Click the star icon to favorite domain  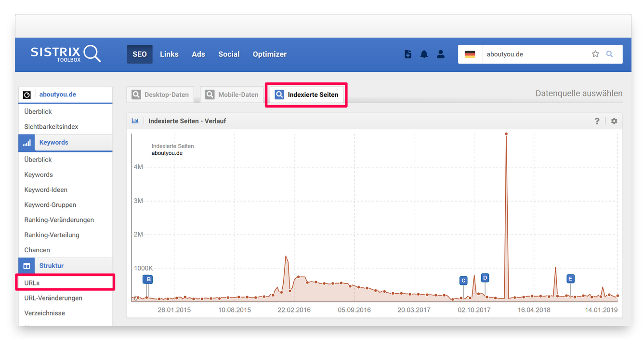[x=595, y=54]
